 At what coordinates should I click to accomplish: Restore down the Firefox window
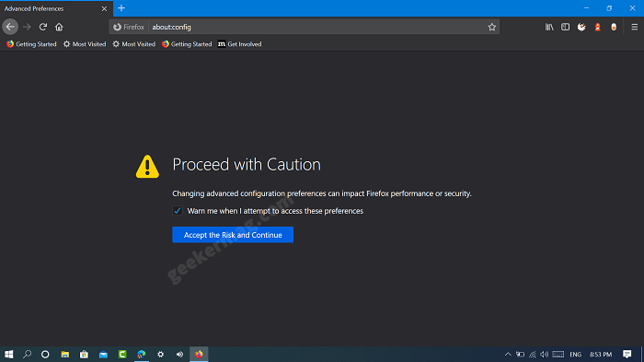click(x=609, y=8)
